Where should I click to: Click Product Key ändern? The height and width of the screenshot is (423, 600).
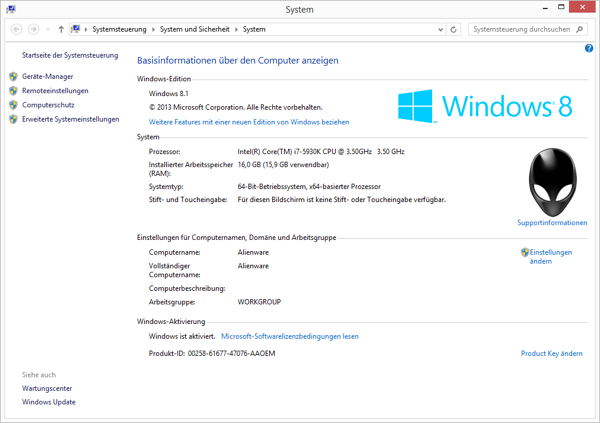click(x=552, y=354)
